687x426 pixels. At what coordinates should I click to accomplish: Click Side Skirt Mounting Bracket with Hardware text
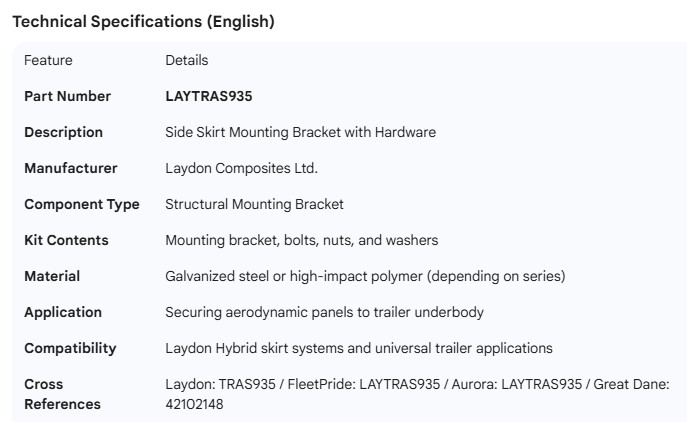pyautogui.click(x=300, y=132)
